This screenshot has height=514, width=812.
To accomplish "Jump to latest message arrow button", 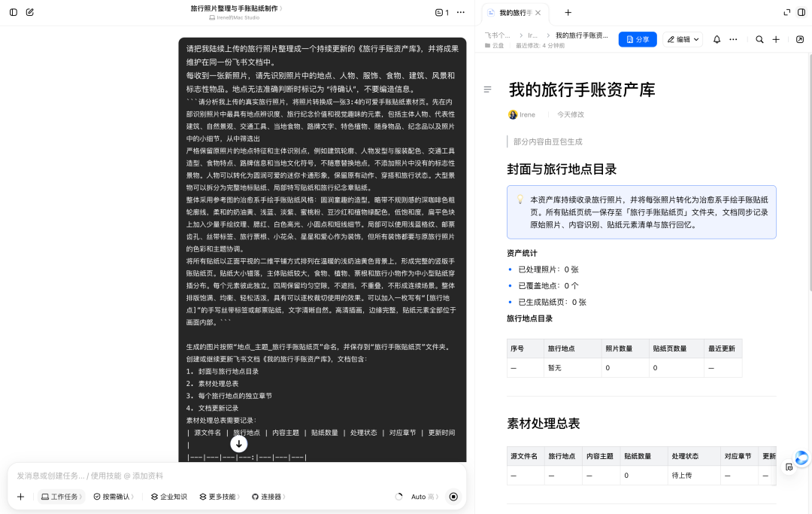I will click(239, 444).
